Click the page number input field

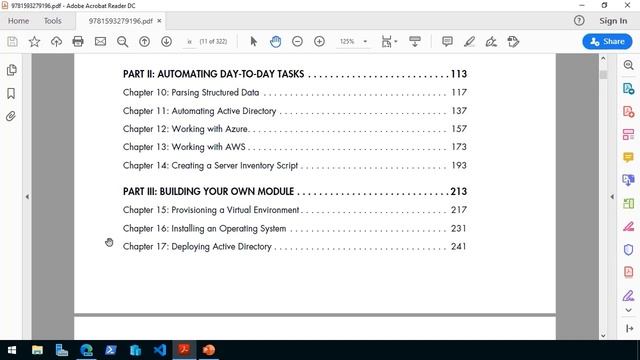pyautogui.click(x=189, y=42)
